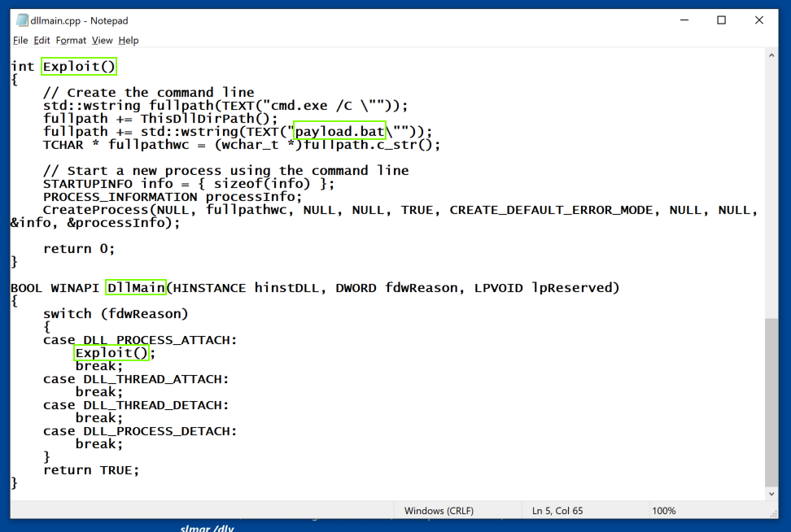Open the View menu

[102, 41]
